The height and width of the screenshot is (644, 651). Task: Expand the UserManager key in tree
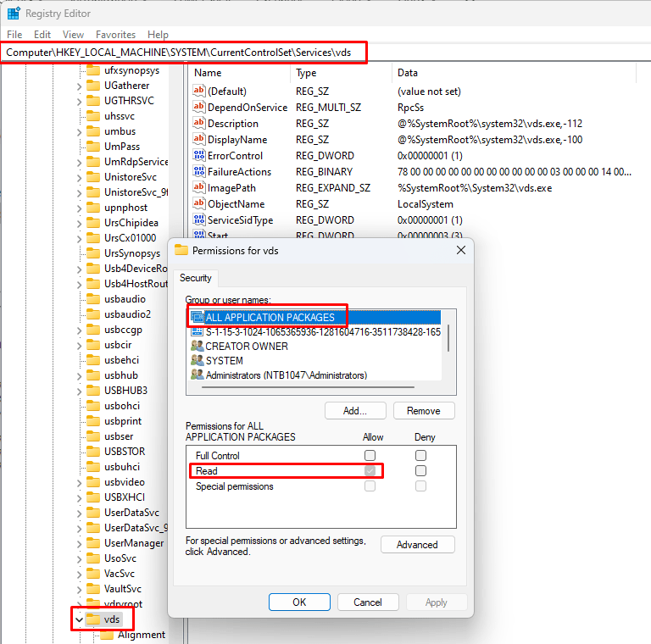[79, 543]
